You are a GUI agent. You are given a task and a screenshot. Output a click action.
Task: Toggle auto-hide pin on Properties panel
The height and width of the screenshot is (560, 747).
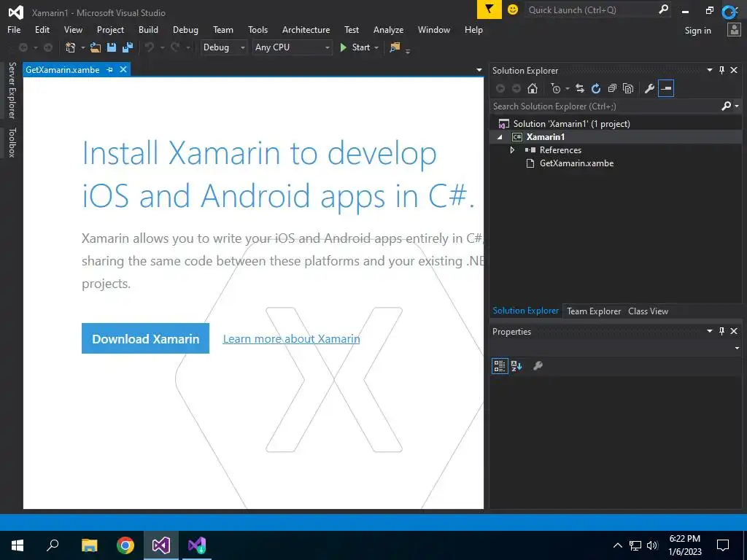click(721, 331)
